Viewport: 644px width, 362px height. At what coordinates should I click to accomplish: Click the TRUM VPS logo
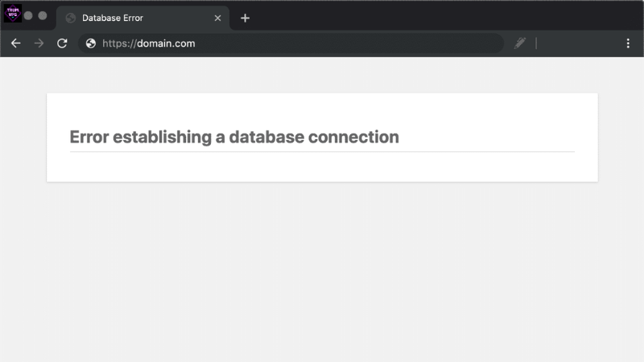[12, 13]
